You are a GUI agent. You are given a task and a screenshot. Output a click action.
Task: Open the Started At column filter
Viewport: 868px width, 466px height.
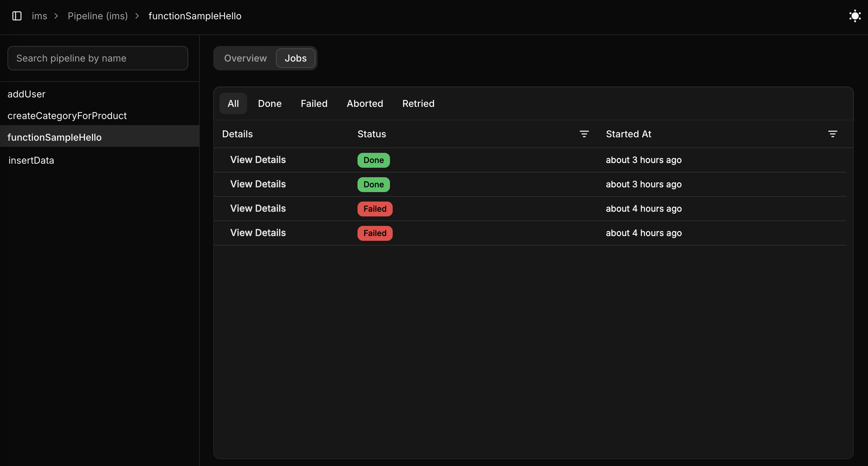[833, 134]
